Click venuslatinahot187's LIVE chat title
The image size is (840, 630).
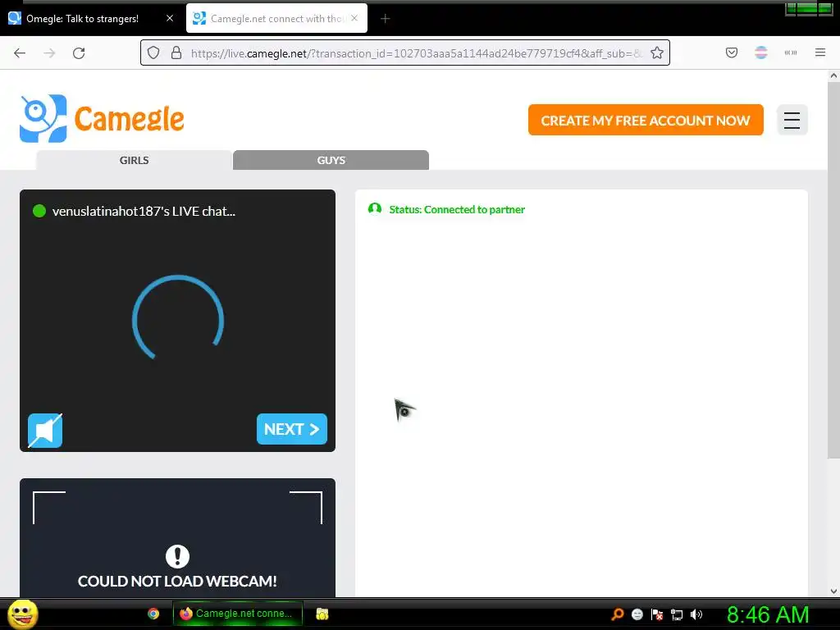click(x=144, y=211)
